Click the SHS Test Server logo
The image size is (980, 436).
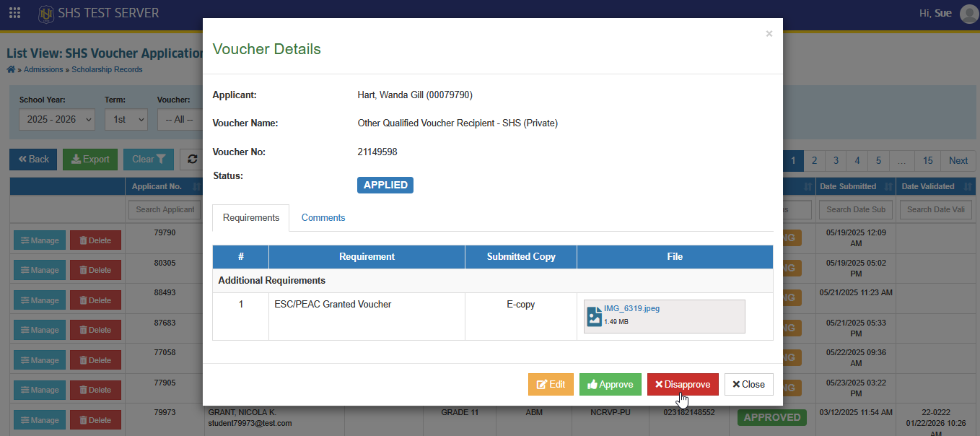coord(47,14)
